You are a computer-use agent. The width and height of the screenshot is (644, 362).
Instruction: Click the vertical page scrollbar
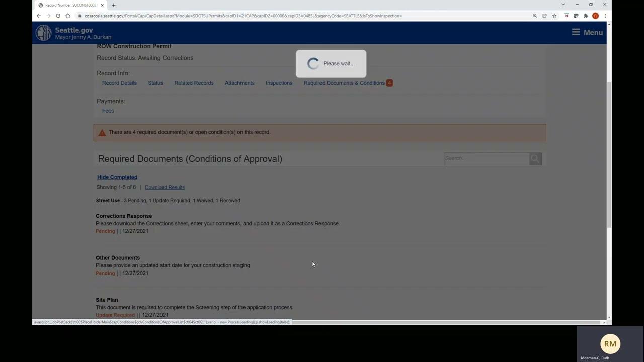(x=609, y=154)
